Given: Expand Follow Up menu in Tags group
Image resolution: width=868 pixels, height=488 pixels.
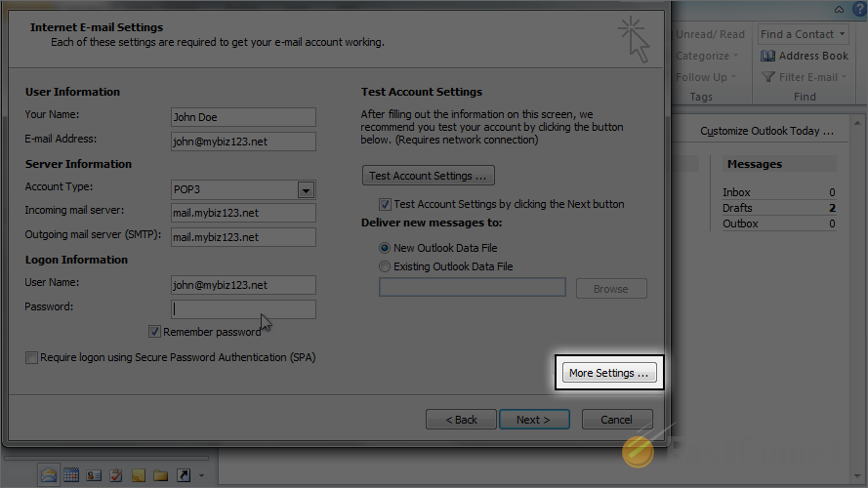Looking at the screenshot, I should click(x=706, y=77).
